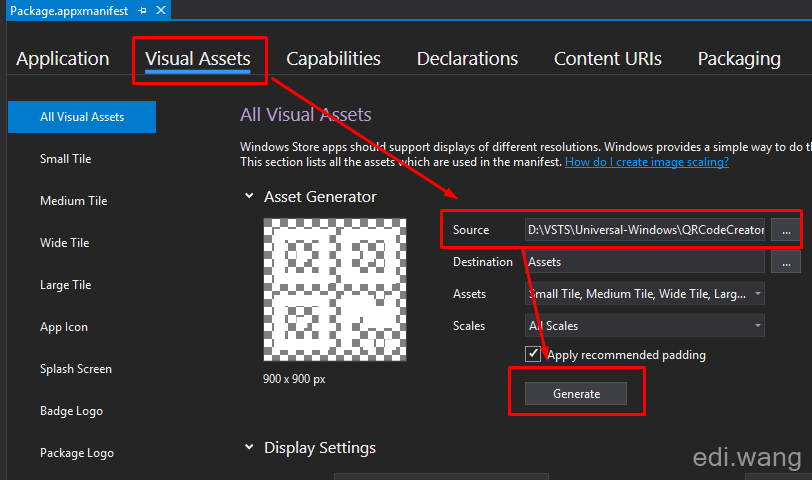The height and width of the screenshot is (480, 812).
Task: Choose Small Tile in the sidebar
Action: click(66, 159)
